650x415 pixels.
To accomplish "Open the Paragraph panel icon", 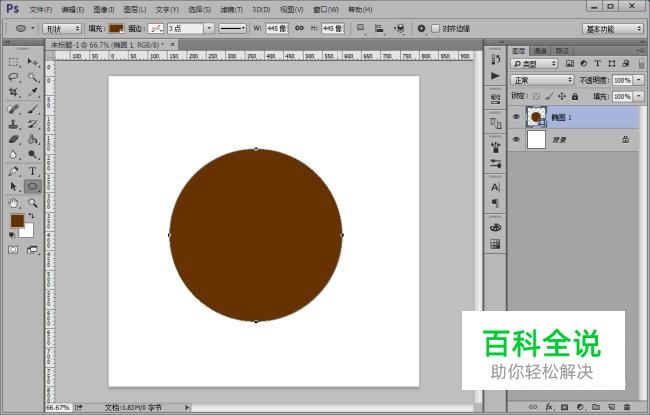I will (x=495, y=203).
